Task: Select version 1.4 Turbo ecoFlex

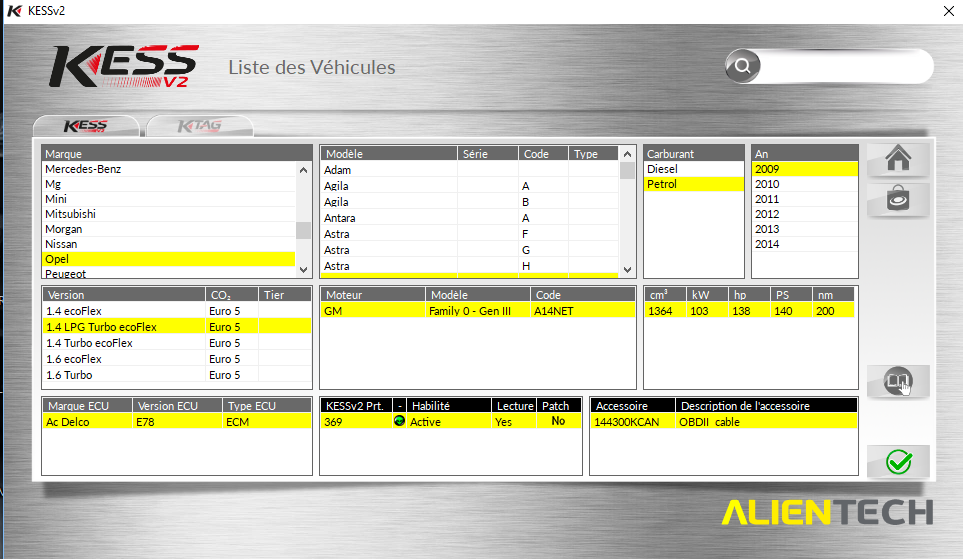Action: pyautogui.click(x=177, y=343)
